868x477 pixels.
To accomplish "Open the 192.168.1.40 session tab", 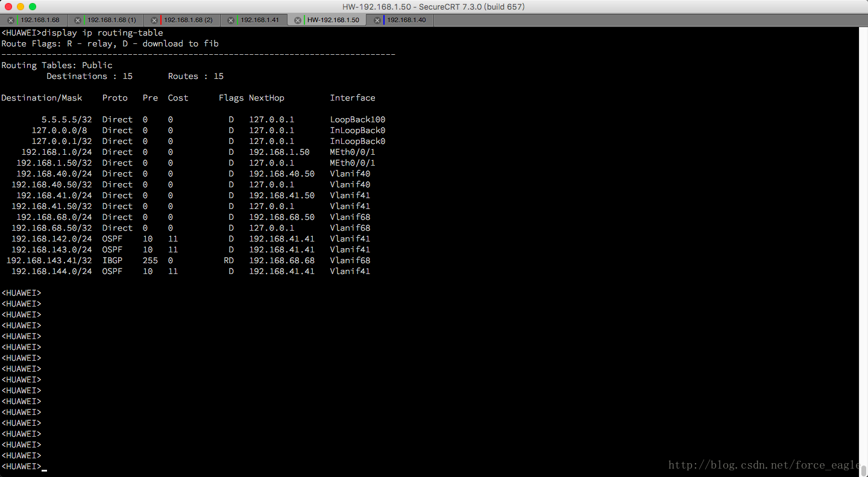I will pyautogui.click(x=406, y=20).
